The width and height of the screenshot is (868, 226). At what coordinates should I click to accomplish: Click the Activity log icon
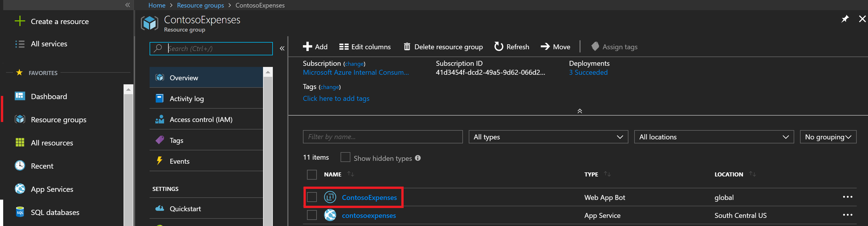(160, 98)
